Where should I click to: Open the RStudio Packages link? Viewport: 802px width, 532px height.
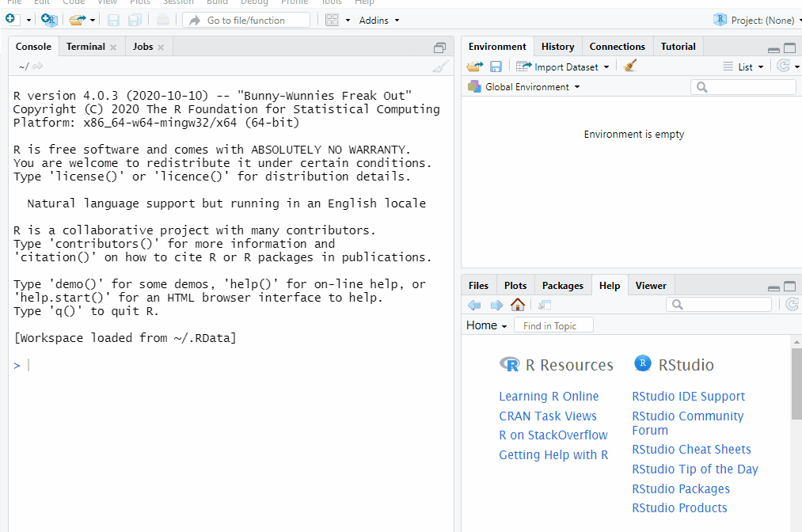(681, 489)
